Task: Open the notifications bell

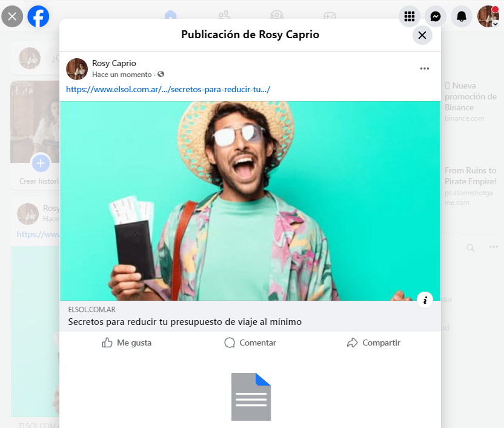Action: [461, 16]
